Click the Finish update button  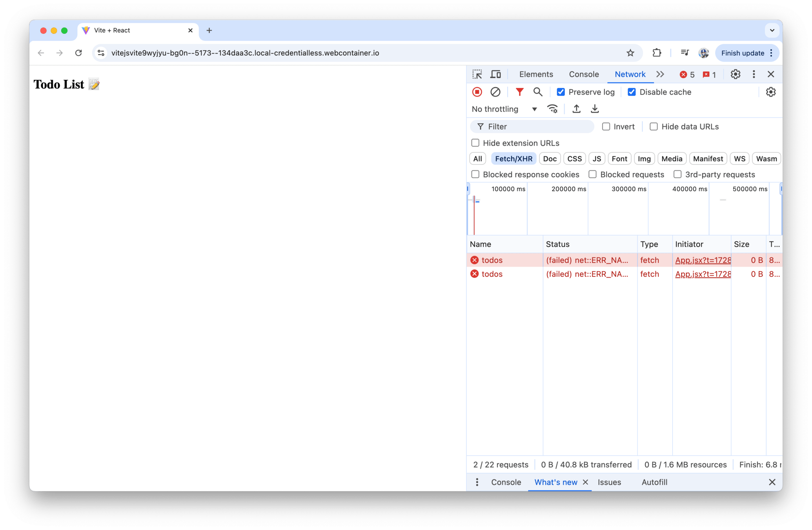click(742, 53)
